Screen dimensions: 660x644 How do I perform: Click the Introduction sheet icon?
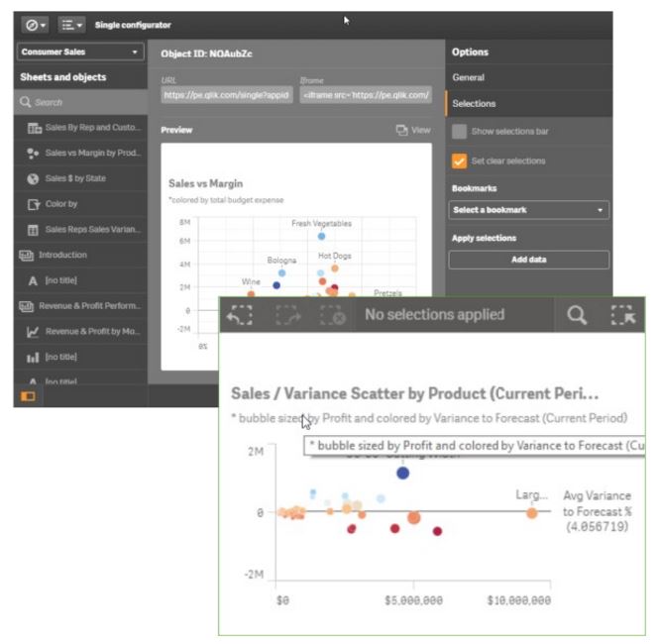[26, 255]
